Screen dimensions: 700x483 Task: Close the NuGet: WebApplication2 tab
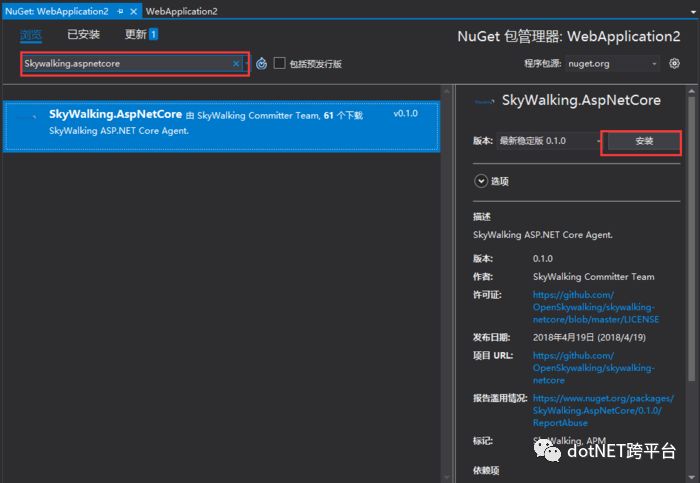point(133,12)
